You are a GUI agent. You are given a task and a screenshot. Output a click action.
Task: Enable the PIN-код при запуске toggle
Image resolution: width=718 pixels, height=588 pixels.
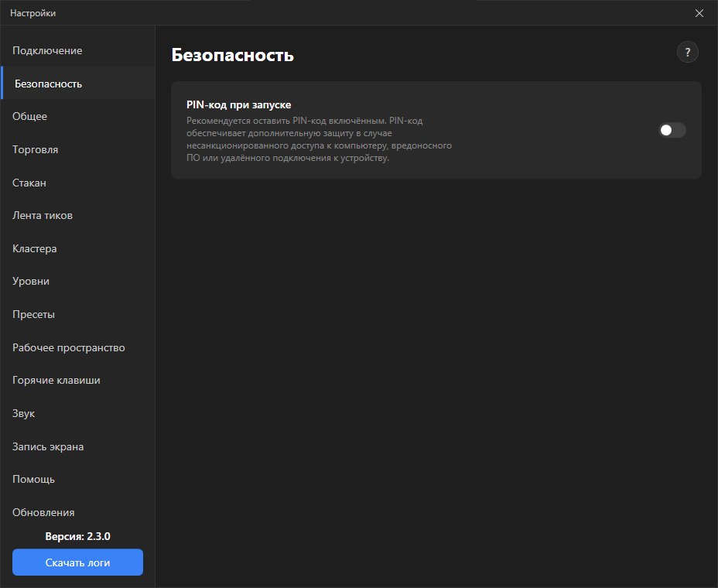coord(672,130)
